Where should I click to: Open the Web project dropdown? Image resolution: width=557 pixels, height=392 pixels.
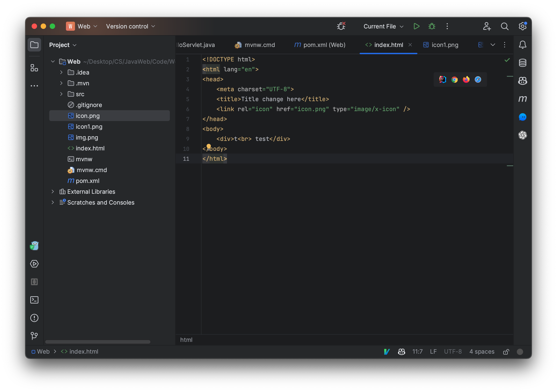click(82, 26)
